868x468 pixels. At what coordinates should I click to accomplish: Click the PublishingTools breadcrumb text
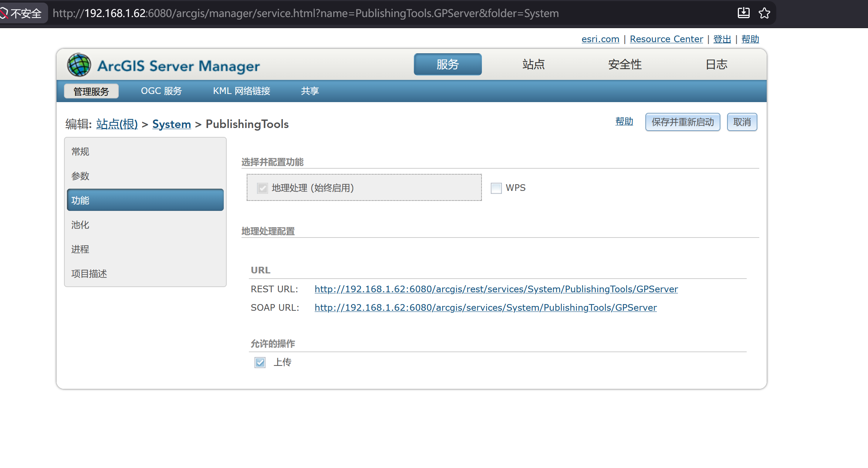tap(247, 124)
